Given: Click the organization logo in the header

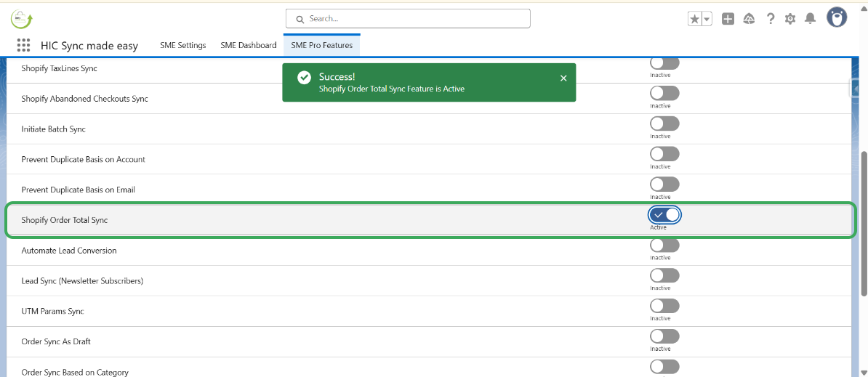Looking at the screenshot, I should pos(21,19).
